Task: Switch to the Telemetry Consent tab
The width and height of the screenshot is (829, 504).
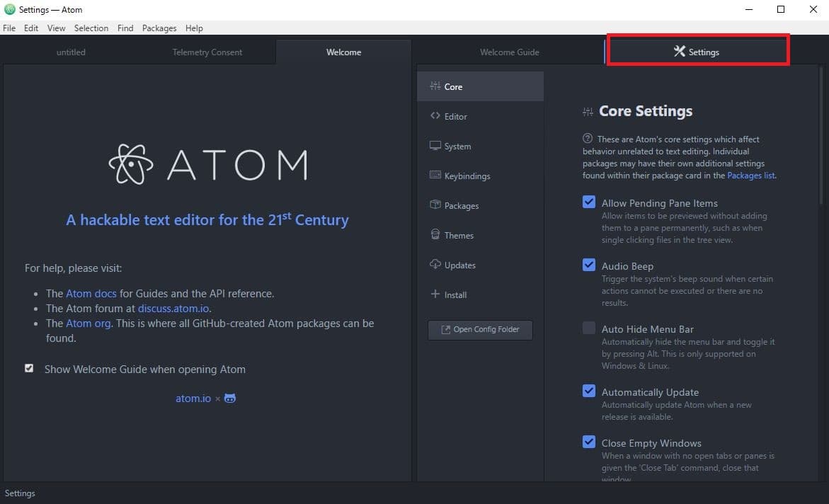Action: coord(207,52)
